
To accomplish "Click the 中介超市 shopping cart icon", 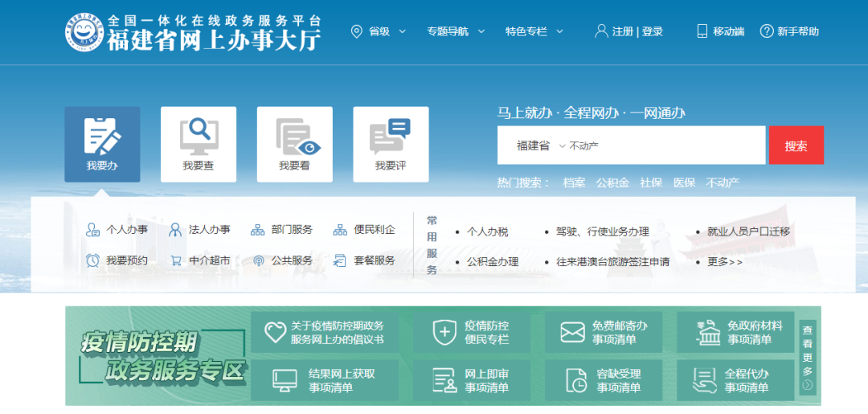I will click(x=176, y=260).
